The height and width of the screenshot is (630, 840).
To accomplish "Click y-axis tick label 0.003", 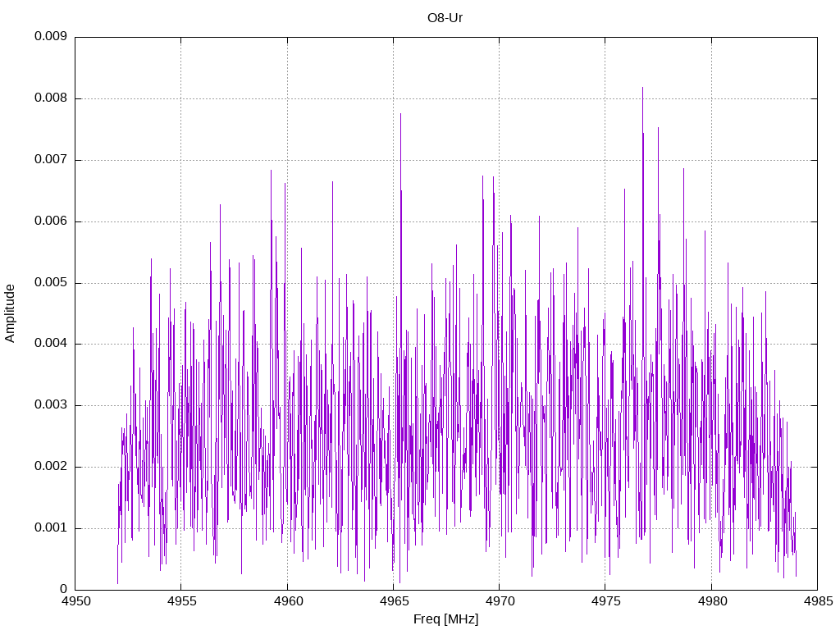I will (x=51, y=405).
